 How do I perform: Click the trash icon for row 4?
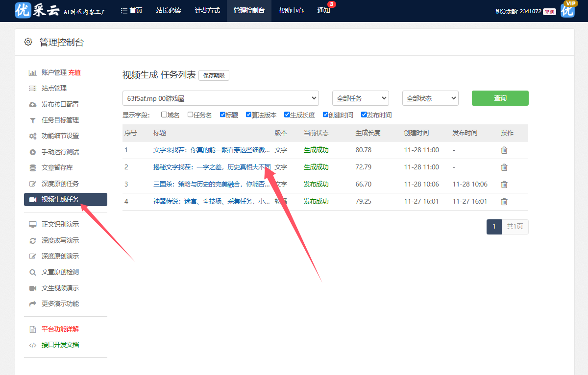click(504, 202)
